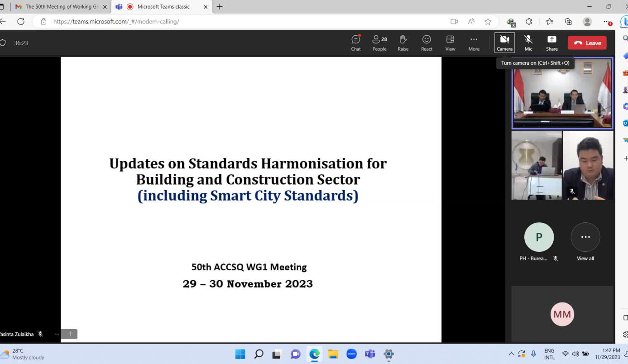Open the speaker volume tray icon
Screen dimensions: 628x364
(575, 354)
